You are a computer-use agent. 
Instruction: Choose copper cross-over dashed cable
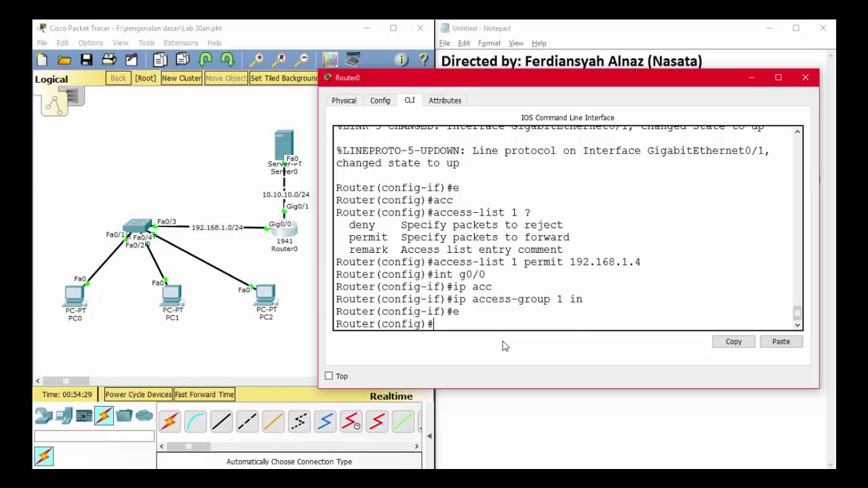click(x=247, y=422)
